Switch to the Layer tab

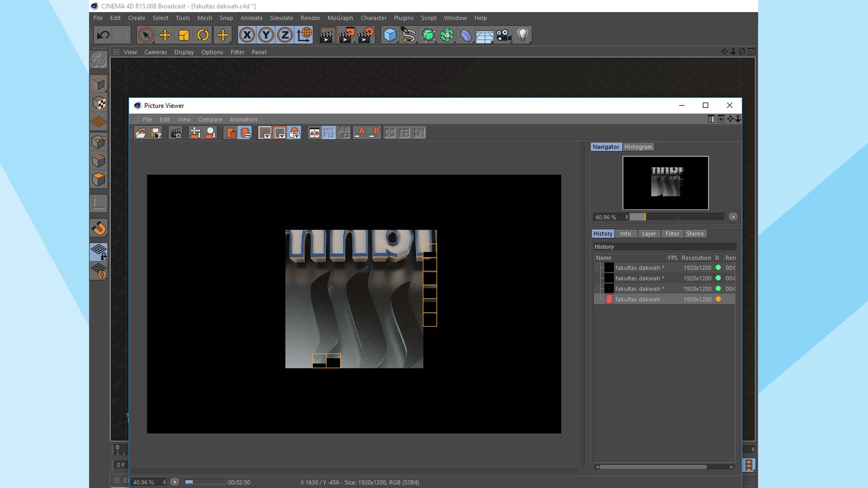pyautogui.click(x=649, y=234)
